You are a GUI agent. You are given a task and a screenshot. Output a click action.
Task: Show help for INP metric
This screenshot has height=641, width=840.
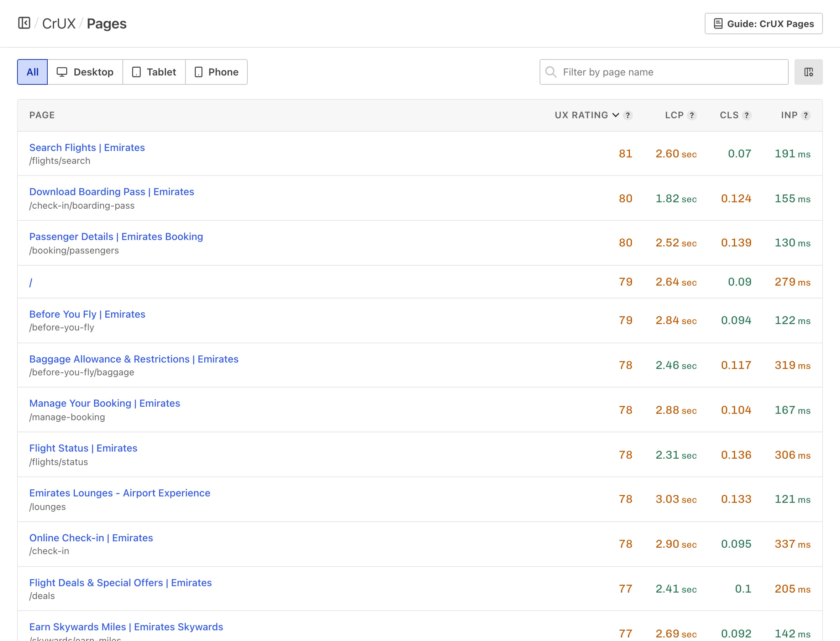806,115
